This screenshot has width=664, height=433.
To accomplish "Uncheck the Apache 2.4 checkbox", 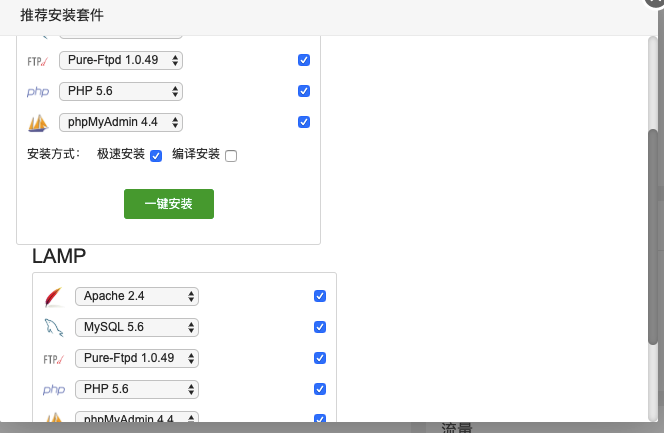I will (320, 296).
